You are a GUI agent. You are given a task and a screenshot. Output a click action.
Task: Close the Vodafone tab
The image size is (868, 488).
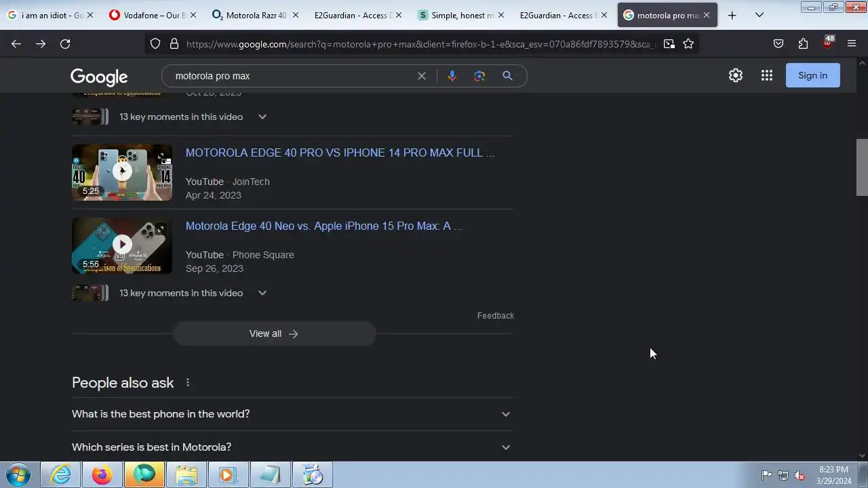pyautogui.click(x=193, y=15)
